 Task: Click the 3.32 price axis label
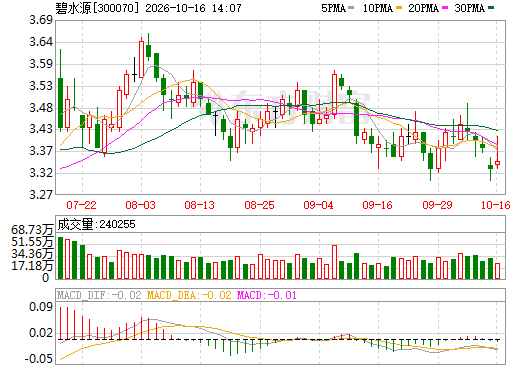click(x=41, y=173)
